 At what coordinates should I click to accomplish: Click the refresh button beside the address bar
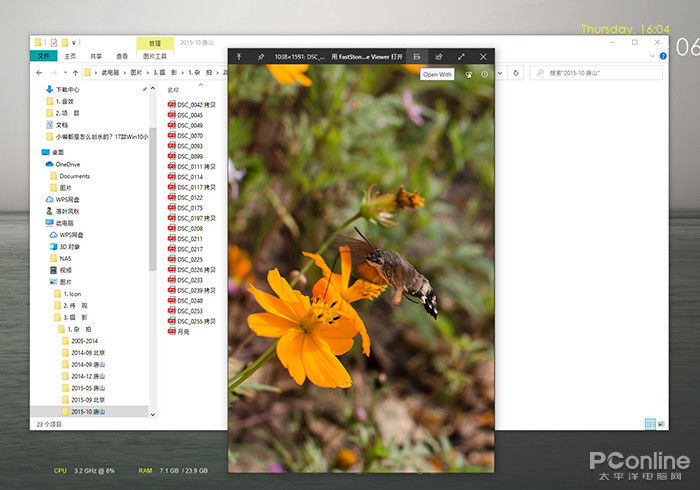coord(517,73)
